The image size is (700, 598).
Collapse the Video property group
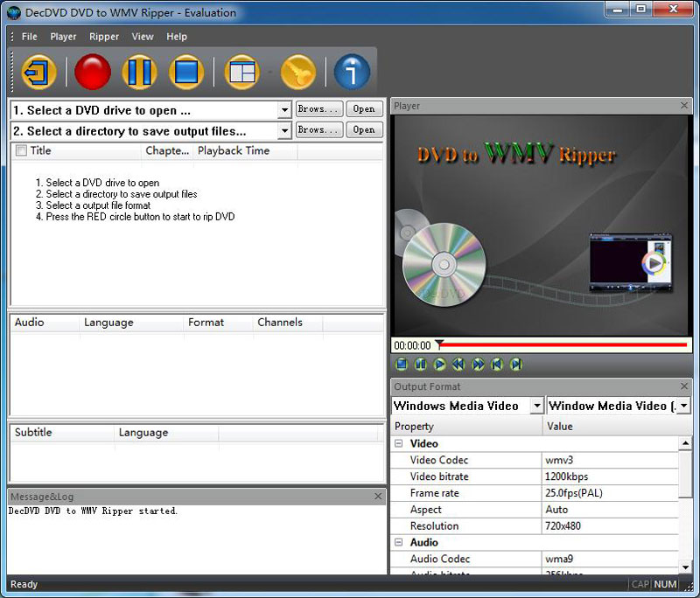399,444
